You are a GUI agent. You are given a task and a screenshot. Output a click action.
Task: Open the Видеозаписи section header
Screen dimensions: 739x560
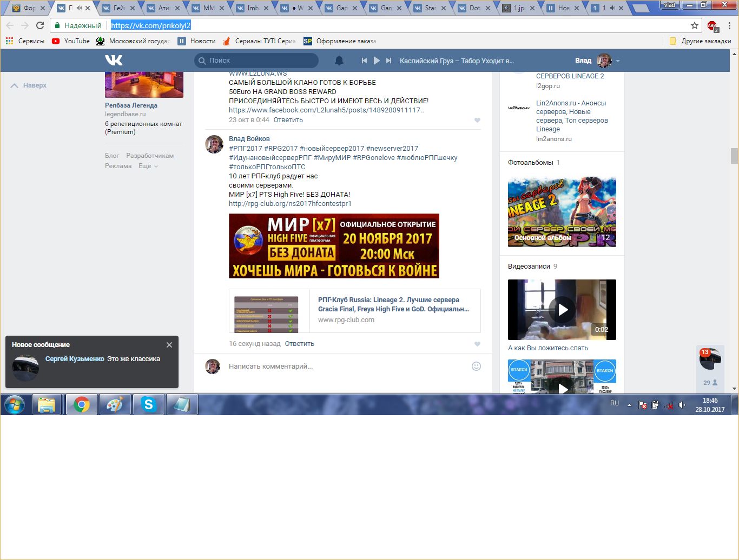529,266
